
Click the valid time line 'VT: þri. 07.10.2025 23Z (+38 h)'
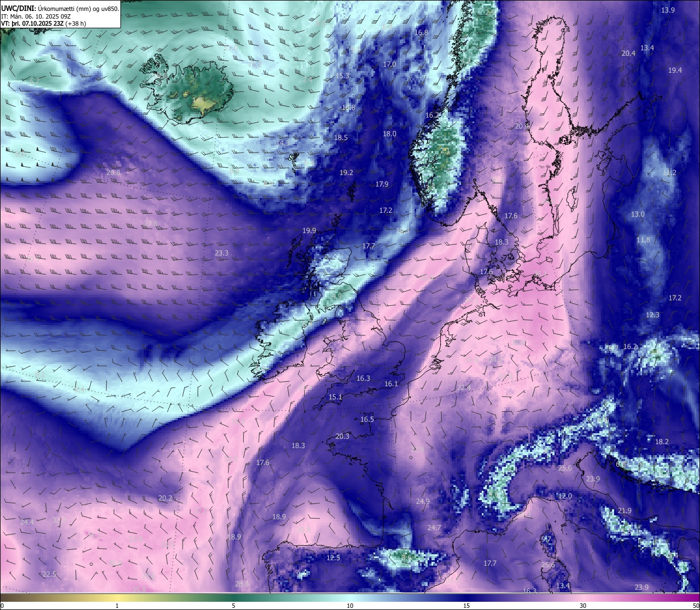point(43,24)
